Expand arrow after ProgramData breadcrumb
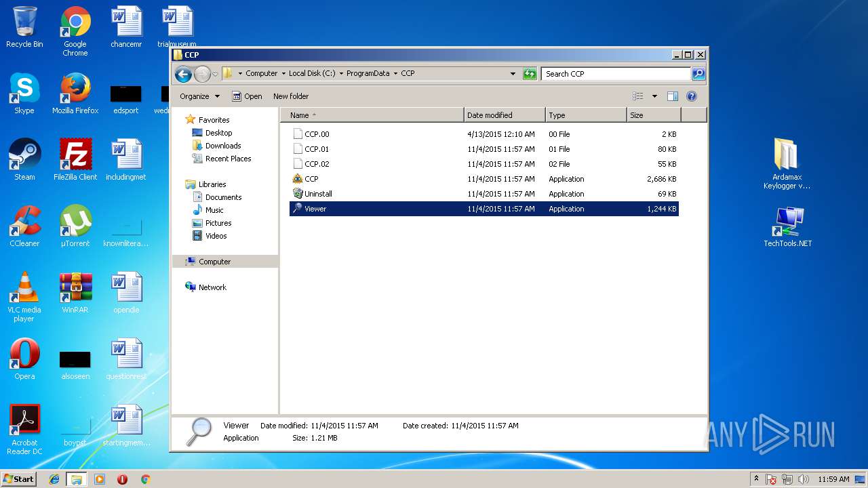 [395, 74]
